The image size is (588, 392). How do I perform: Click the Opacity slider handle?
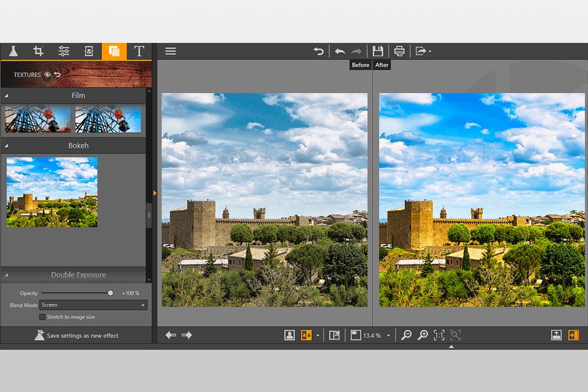point(110,293)
